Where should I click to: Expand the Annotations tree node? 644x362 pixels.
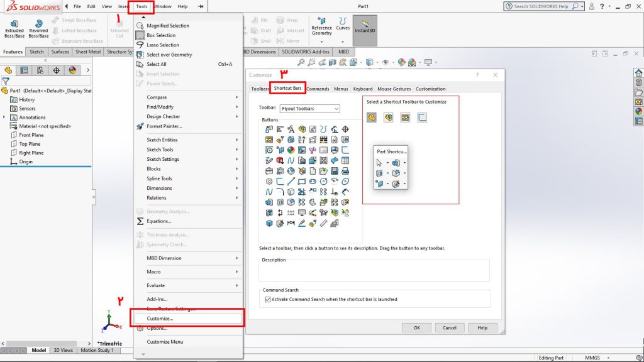click(4, 118)
